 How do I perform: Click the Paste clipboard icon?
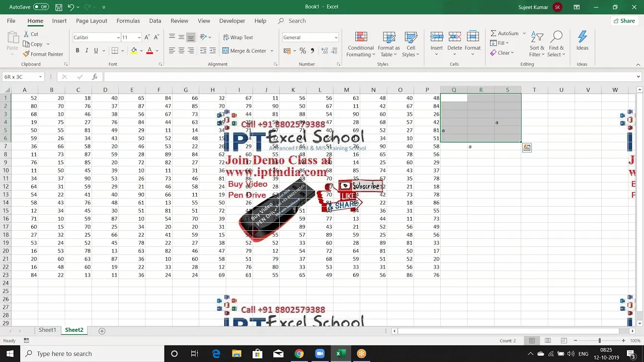[x=13, y=37]
